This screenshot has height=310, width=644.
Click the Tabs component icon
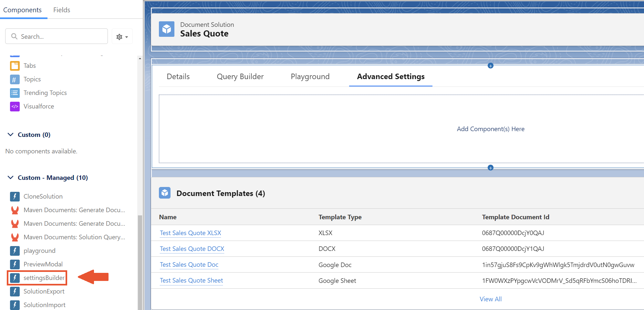click(x=15, y=66)
